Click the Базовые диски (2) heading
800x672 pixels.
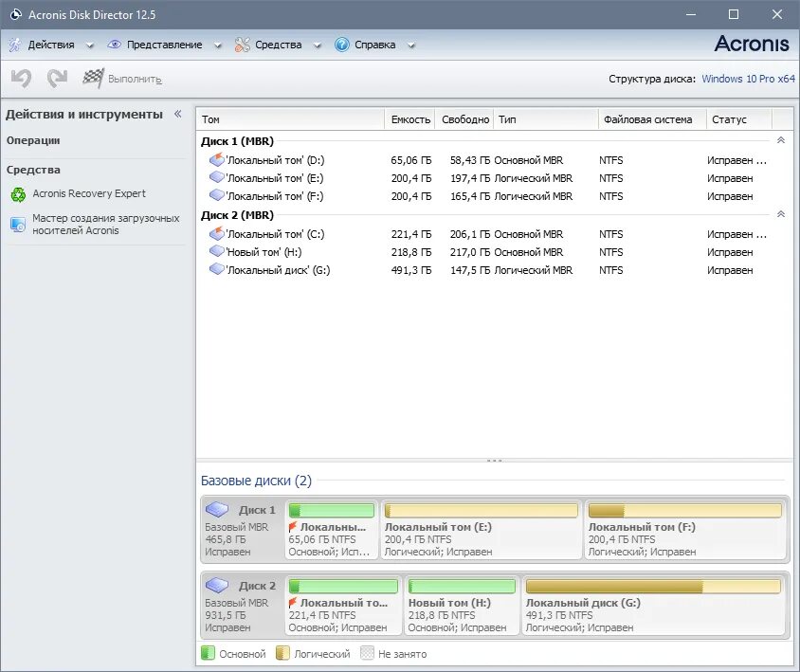tap(256, 481)
